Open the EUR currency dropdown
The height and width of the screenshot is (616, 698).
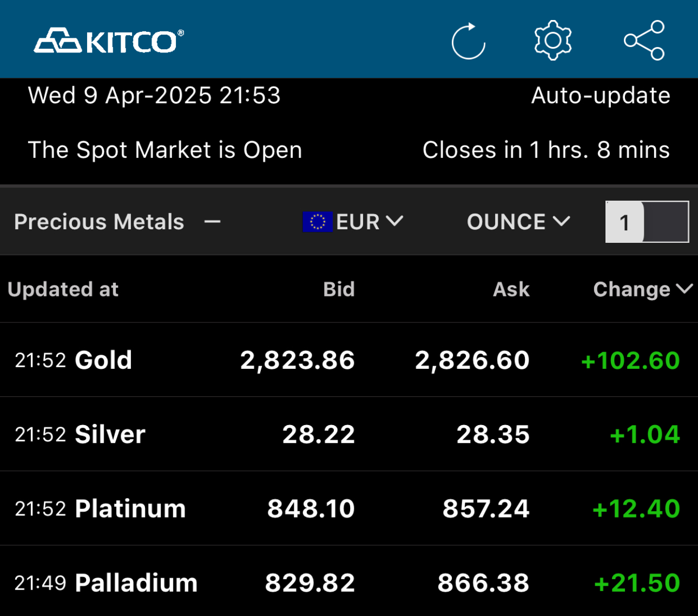pyautogui.click(x=369, y=222)
